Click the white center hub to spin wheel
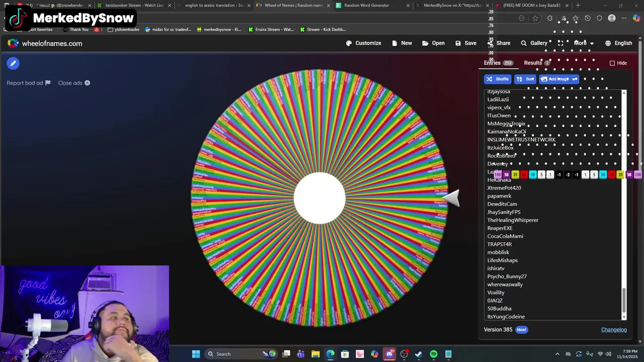The width and height of the screenshot is (644, 362). tap(319, 198)
